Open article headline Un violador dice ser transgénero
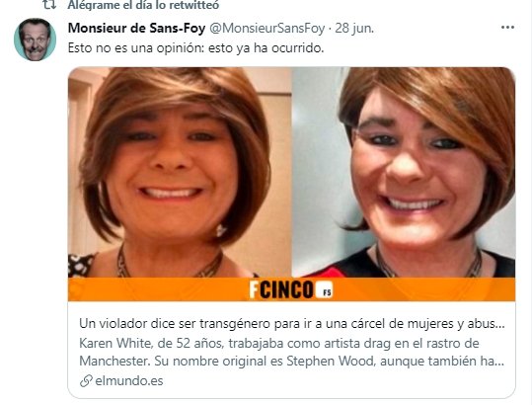Image resolution: width=532 pixels, height=405 pixels. [292, 324]
